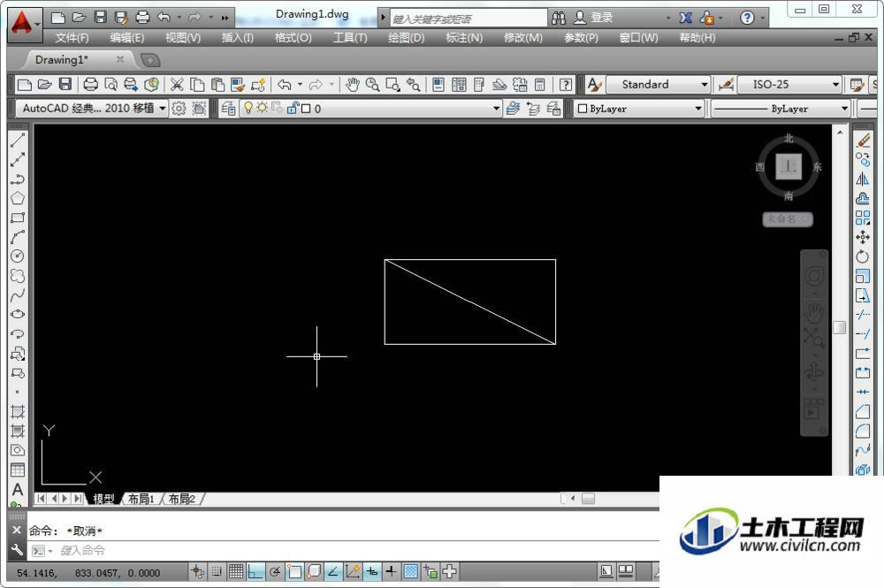
Task: Toggle Snap Mode in status bar
Action: pos(217,572)
